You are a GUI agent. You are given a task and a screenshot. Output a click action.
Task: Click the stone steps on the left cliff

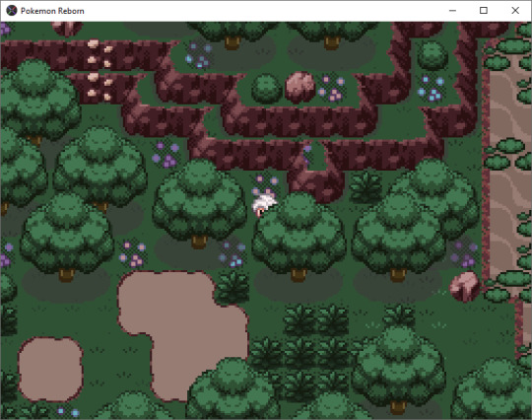(x=100, y=70)
